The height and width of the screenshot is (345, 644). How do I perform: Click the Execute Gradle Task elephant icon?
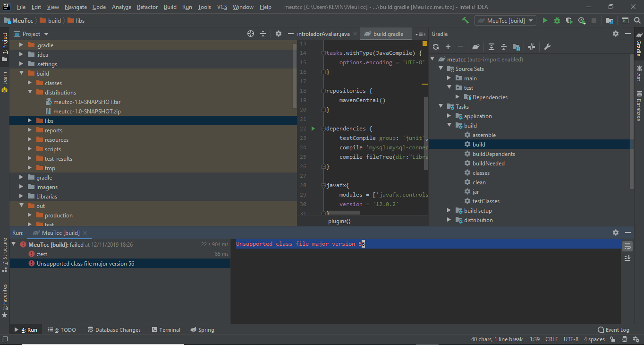[x=476, y=47]
